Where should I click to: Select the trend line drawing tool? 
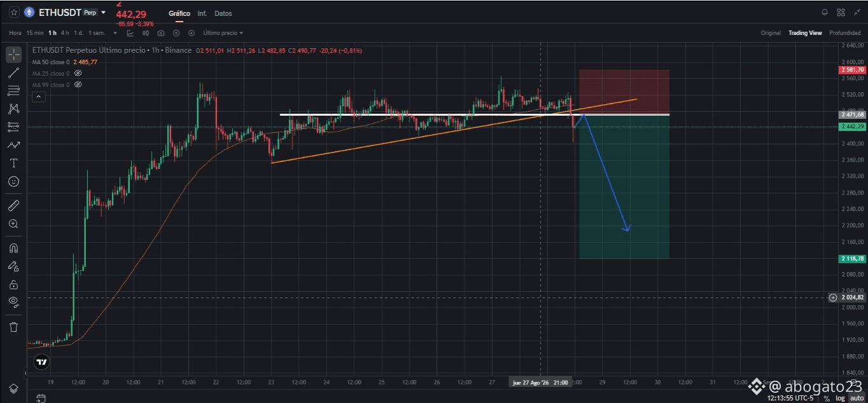(13, 72)
